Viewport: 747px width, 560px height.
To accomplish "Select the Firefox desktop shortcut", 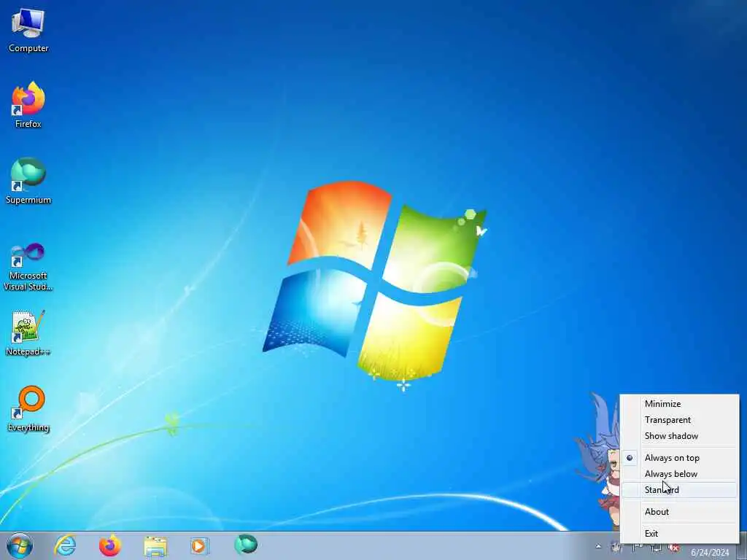I will coord(28,105).
